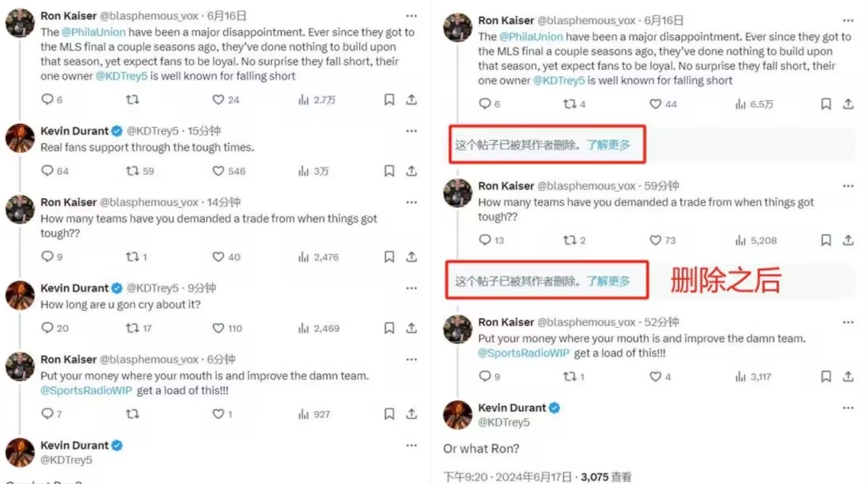
Task: Reply to Kevin Durant's 'Real fans support' tweet
Action: click(x=47, y=171)
